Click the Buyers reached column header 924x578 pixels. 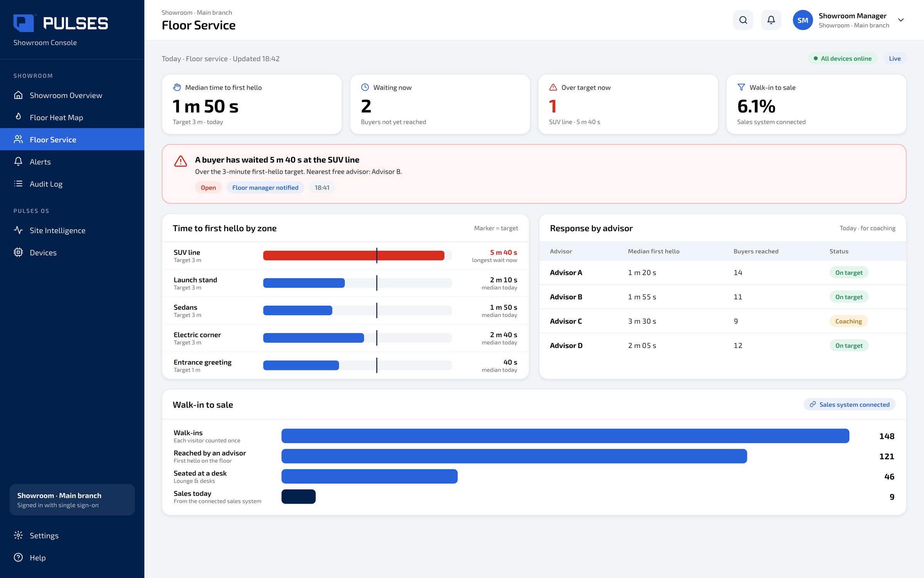(x=756, y=251)
